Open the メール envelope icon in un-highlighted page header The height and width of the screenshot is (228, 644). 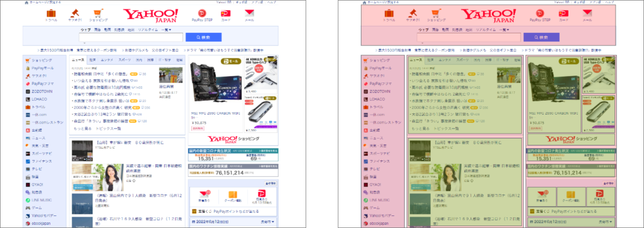pyautogui.click(x=249, y=13)
